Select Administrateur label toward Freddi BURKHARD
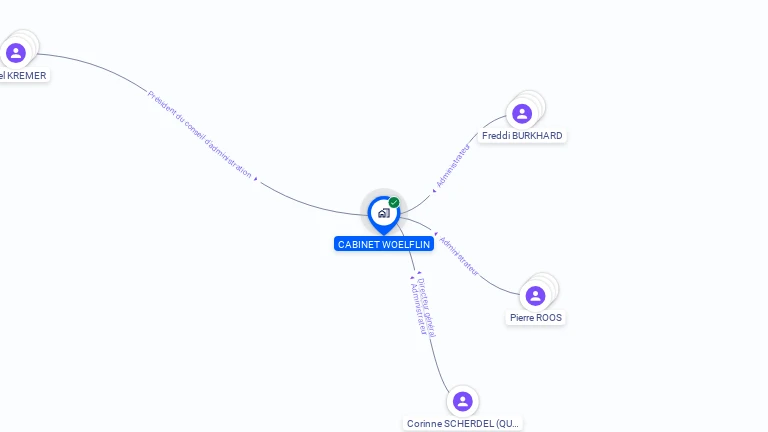Screen dimensions: 768x432 (x=453, y=166)
